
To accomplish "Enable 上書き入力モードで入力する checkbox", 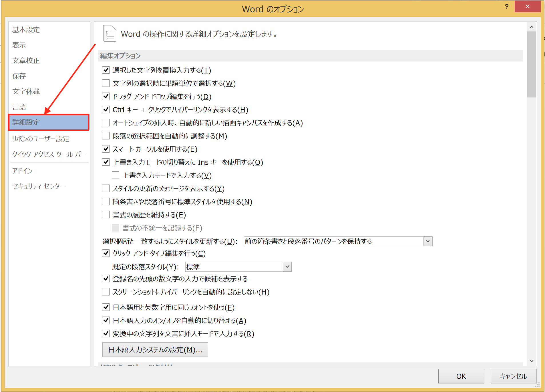I will pos(116,175).
